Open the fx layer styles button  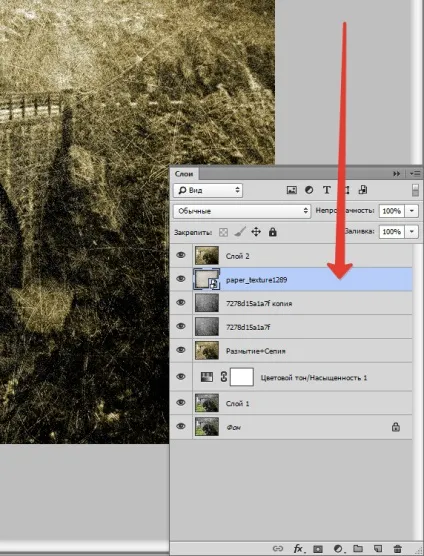[299, 549]
